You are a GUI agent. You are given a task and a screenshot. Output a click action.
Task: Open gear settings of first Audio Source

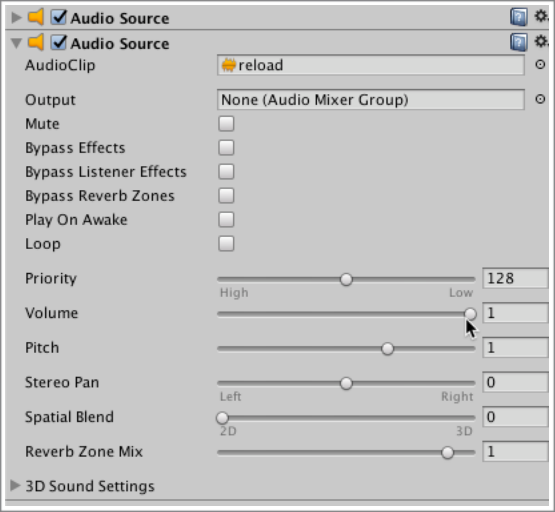click(541, 16)
